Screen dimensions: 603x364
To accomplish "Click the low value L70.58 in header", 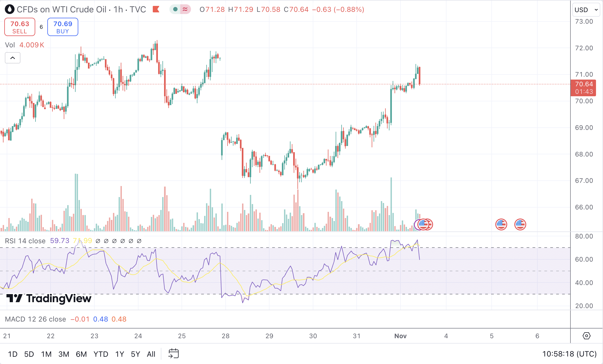I will coord(268,9).
